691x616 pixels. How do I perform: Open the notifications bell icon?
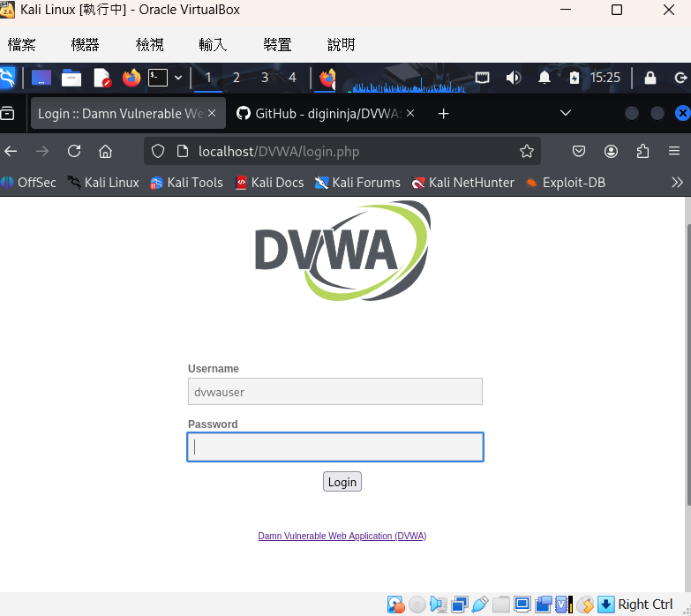coord(545,78)
